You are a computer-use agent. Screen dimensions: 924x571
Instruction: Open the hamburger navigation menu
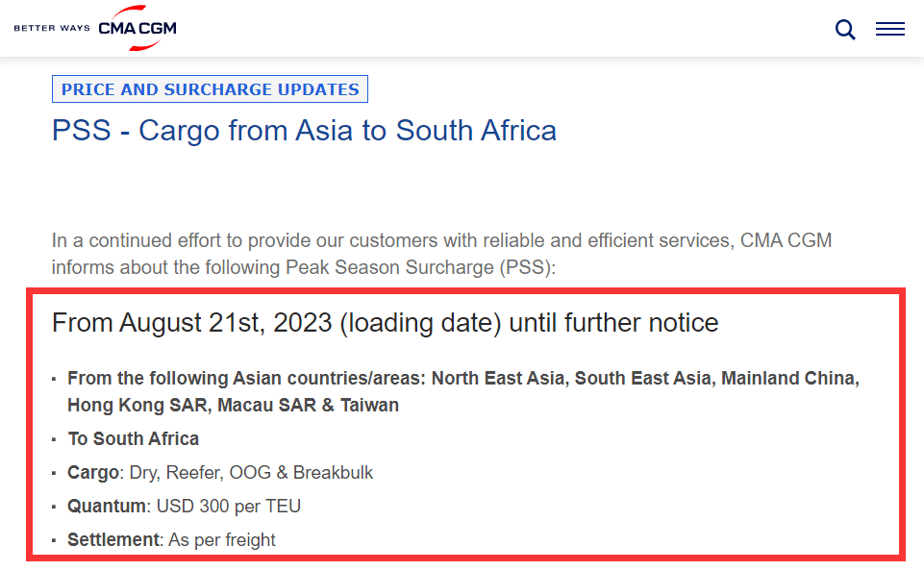889,30
